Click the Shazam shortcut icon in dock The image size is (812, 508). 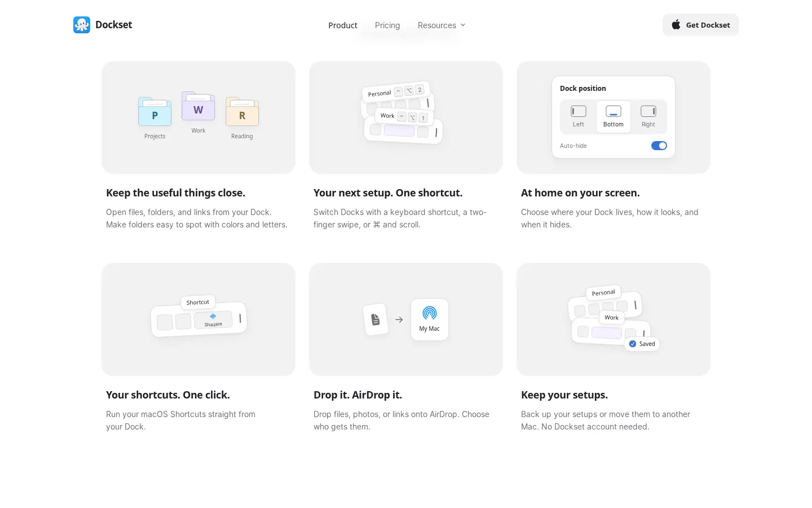click(x=213, y=319)
